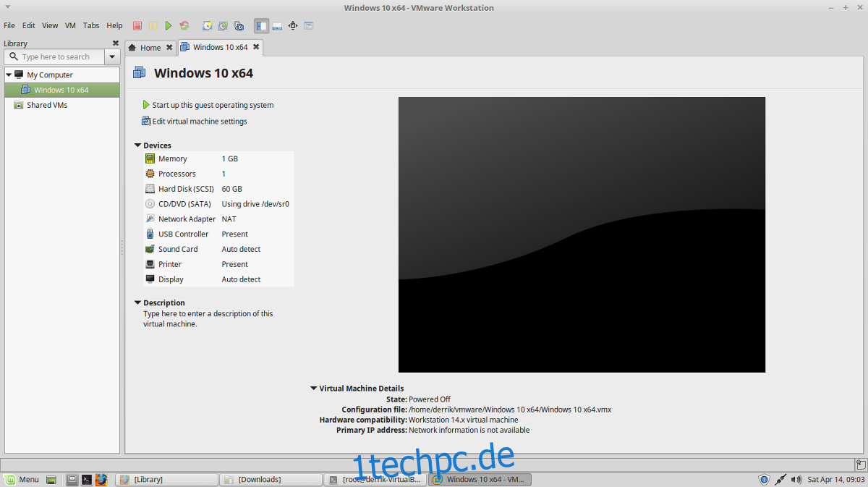Click the black VM console preview

582,234
